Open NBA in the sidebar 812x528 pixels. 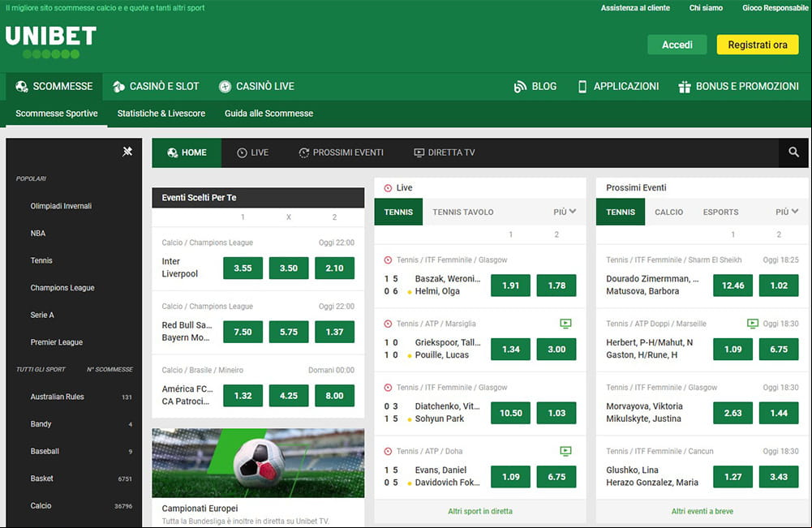coord(38,234)
